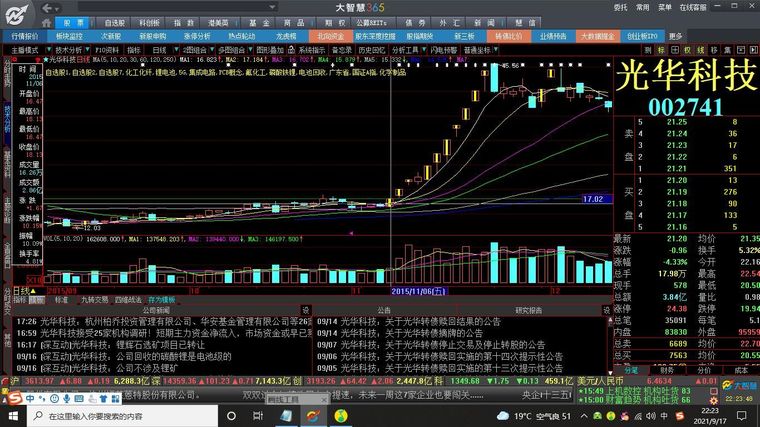Screen dimensions: 760x427
Task: Click the Windows taskbar search input
Action: (x=123, y=416)
